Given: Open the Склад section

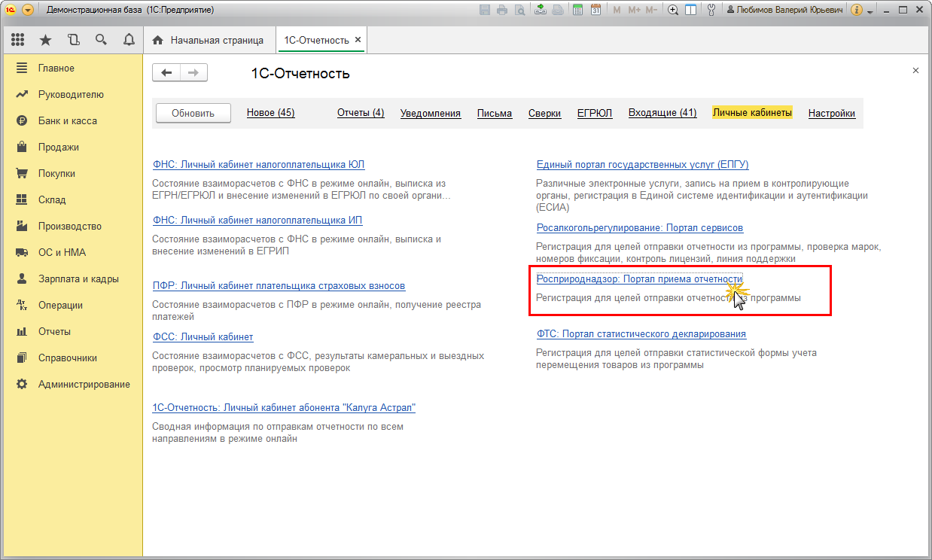Looking at the screenshot, I should [x=73, y=199].
